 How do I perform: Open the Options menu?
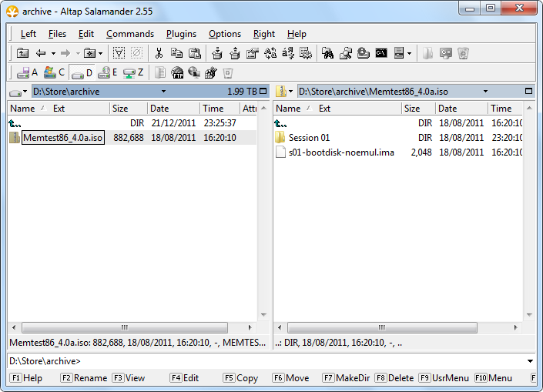click(225, 34)
